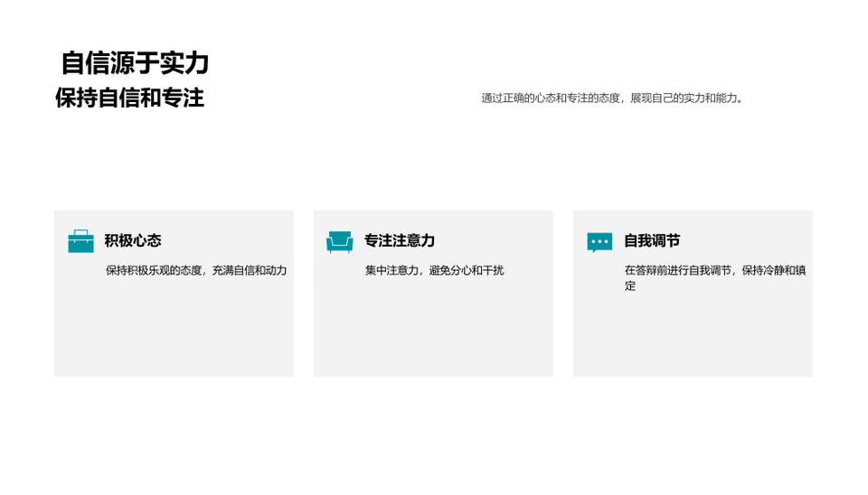Click the text 保持积极乐观的态度

[x=156, y=270]
